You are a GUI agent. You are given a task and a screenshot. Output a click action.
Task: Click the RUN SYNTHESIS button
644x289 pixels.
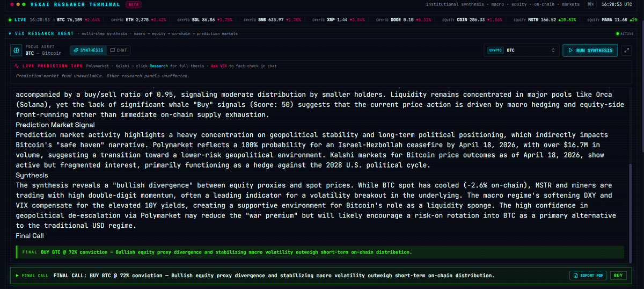(x=590, y=50)
